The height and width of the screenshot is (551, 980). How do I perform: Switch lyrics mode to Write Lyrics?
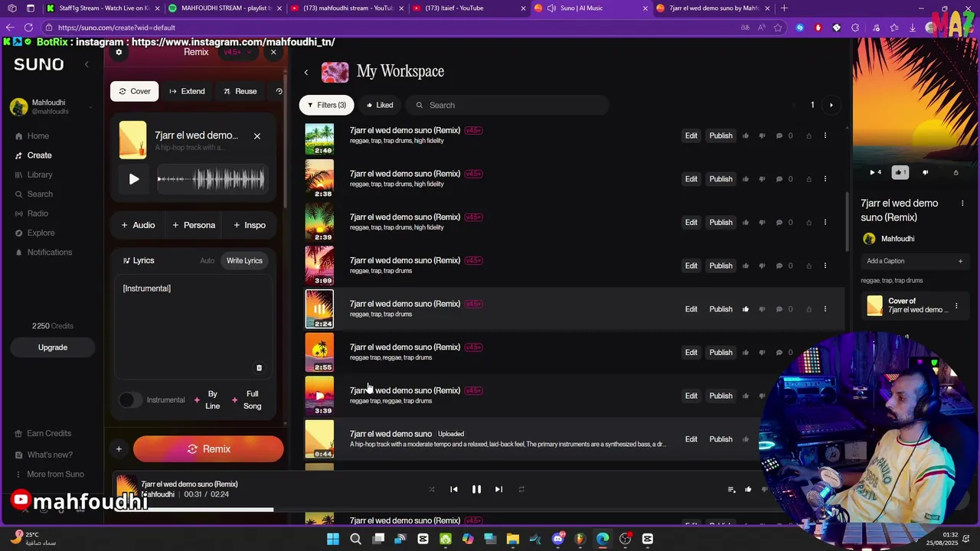pos(244,261)
